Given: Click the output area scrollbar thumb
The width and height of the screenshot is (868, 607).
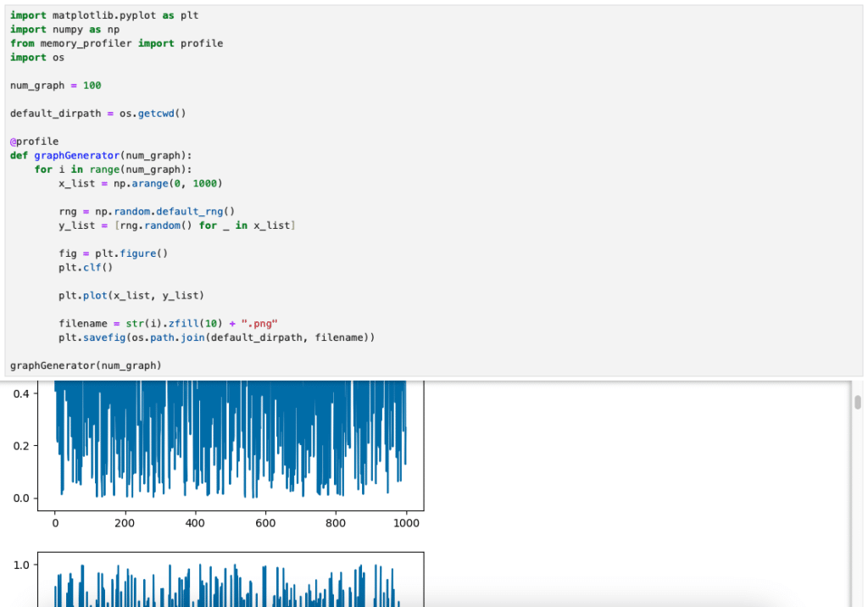Looking at the screenshot, I should point(858,402).
